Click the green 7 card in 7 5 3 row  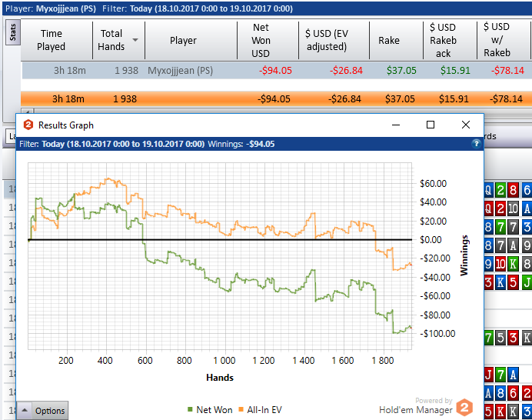pyautogui.click(x=488, y=338)
